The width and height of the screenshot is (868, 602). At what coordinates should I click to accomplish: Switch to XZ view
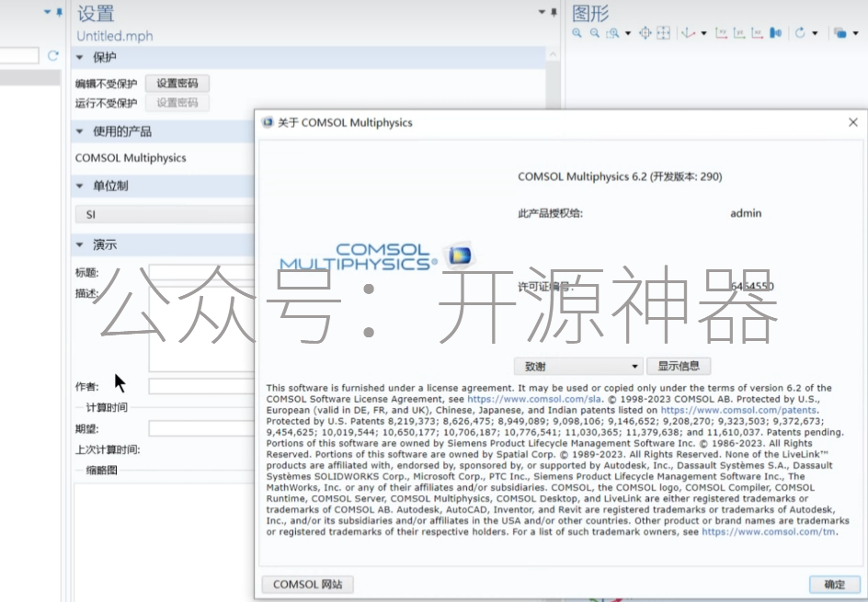pyautogui.click(x=757, y=33)
